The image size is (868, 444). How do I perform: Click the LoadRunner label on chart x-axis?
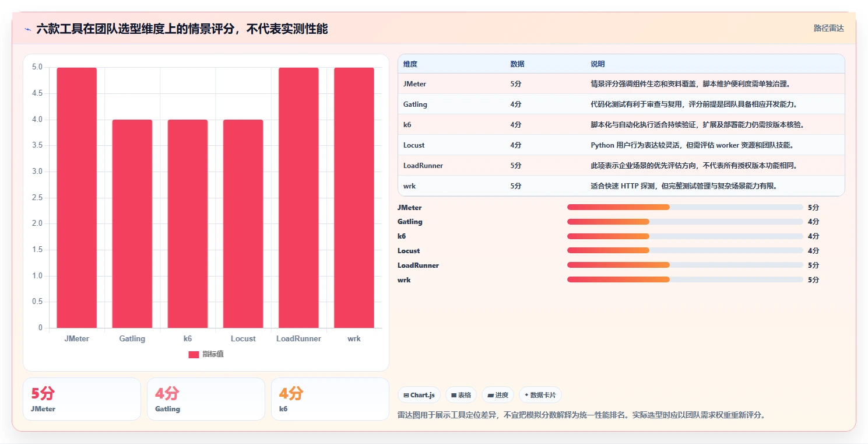(x=298, y=339)
